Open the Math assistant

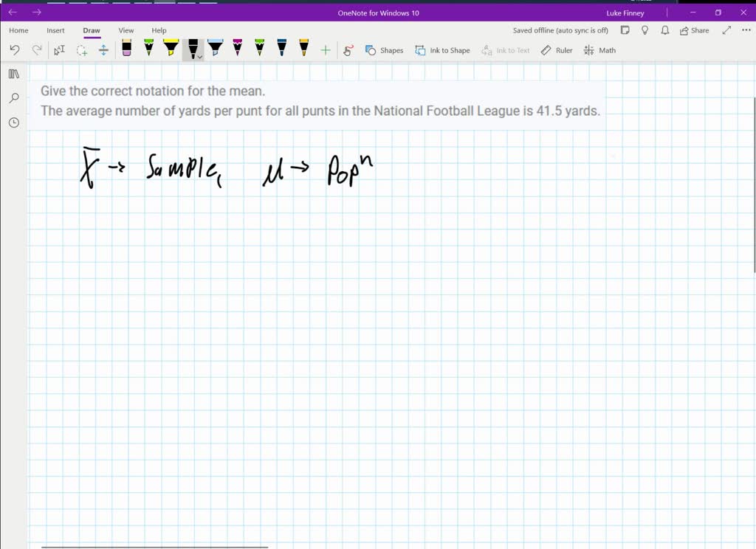click(599, 50)
